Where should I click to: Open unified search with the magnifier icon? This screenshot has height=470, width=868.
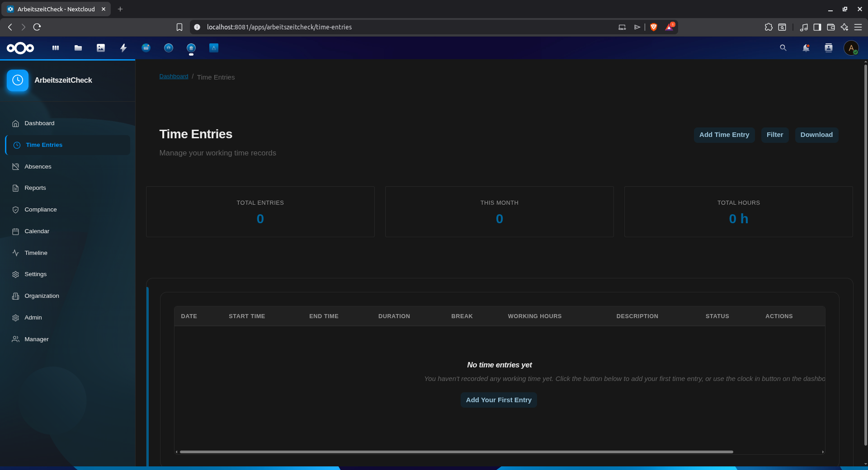(783, 48)
